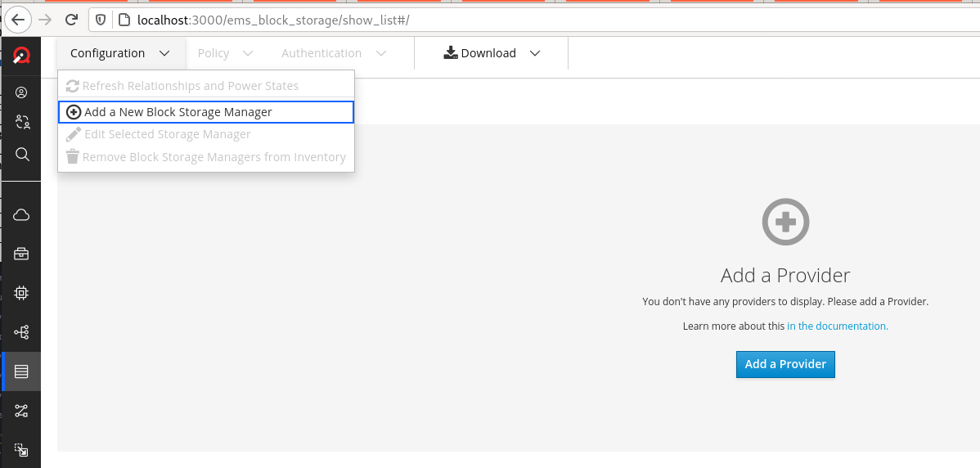
Task: Open the network tree sidebar icon
Action: (x=21, y=332)
